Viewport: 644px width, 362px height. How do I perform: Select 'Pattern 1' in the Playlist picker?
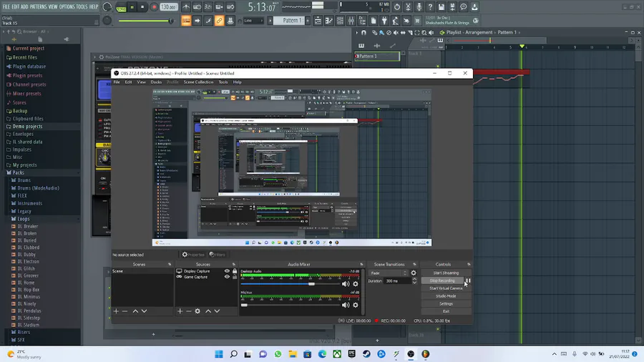point(376,57)
